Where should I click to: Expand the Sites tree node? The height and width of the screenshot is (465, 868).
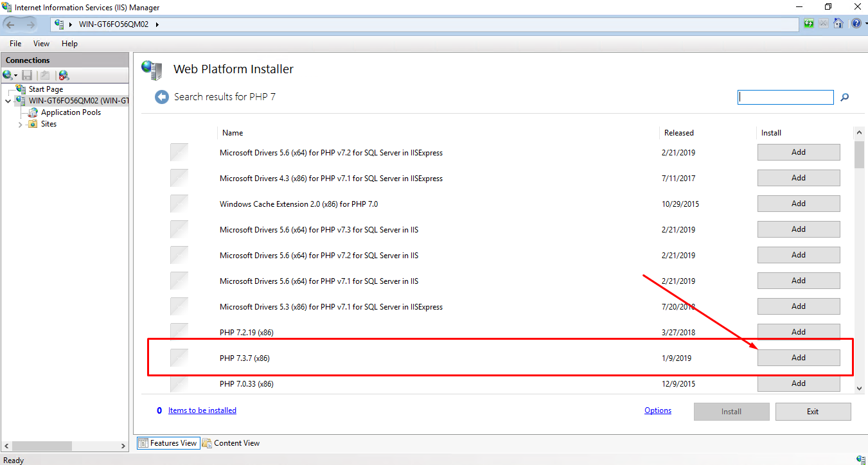click(21, 125)
